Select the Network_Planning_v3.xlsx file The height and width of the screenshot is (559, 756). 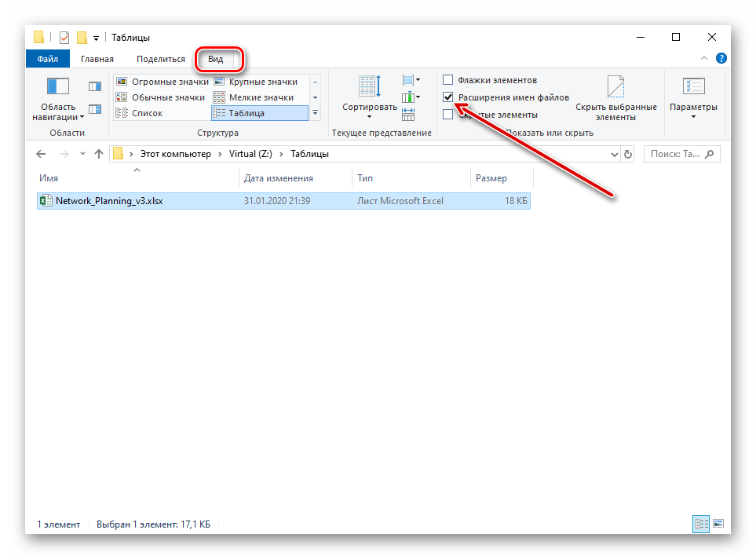(283, 201)
